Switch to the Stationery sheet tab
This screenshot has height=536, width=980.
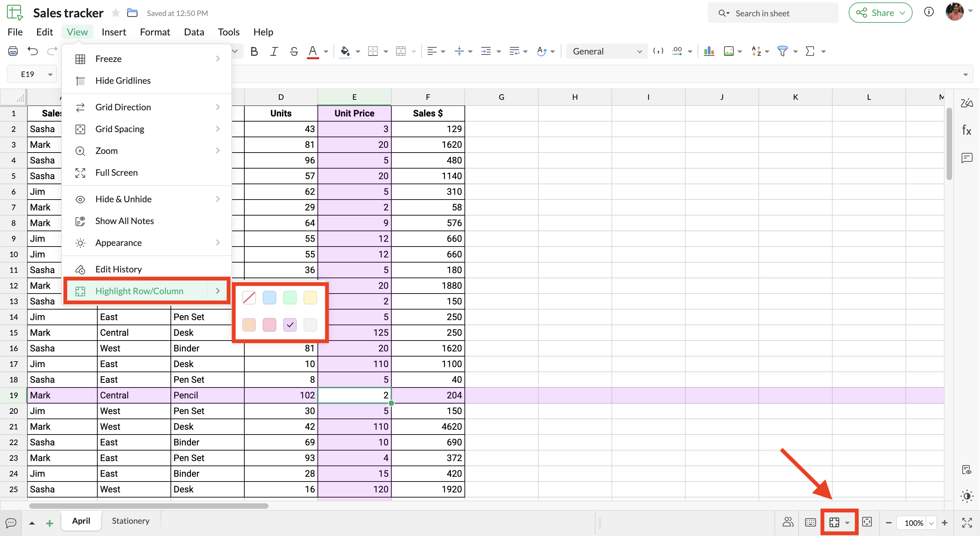(x=130, y=521)
